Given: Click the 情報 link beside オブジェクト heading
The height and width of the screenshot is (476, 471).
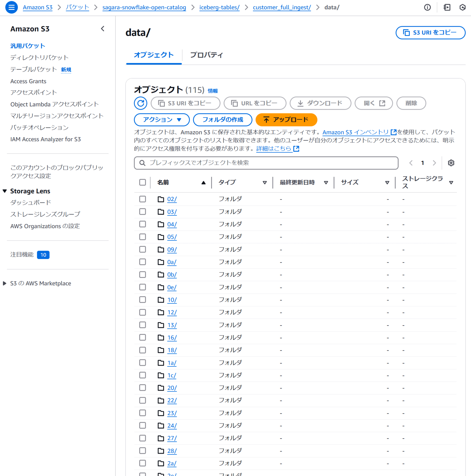Looking at the screenshot, I should pyautogui.click(x=213, y=91).
